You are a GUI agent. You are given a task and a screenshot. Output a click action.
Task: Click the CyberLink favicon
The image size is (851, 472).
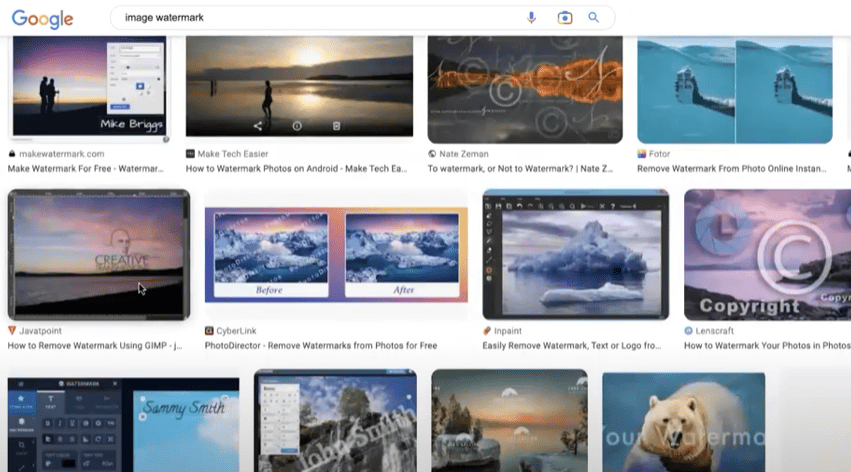click(x=209, y=330)
